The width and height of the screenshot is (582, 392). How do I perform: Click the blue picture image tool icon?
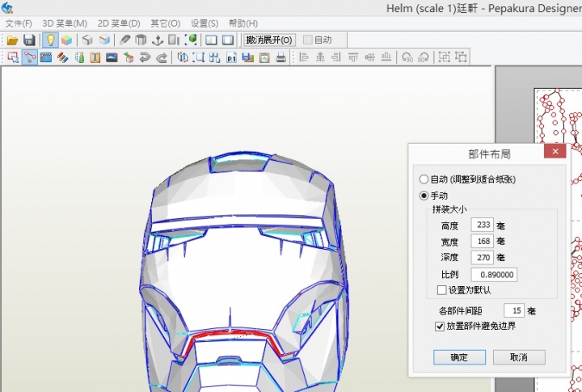pyautogui.click(x=112, y=57)
